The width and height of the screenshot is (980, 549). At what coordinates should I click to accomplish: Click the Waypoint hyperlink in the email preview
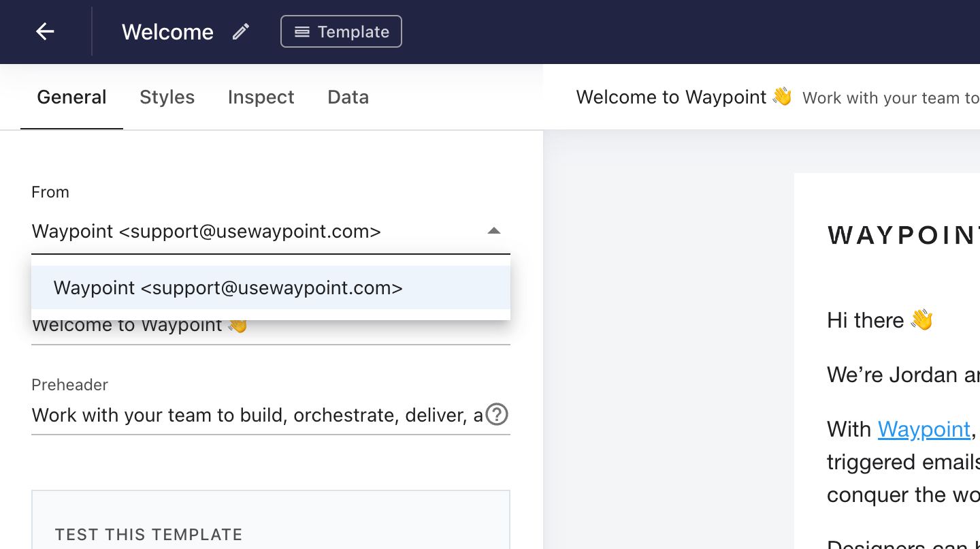coord(924,429)
